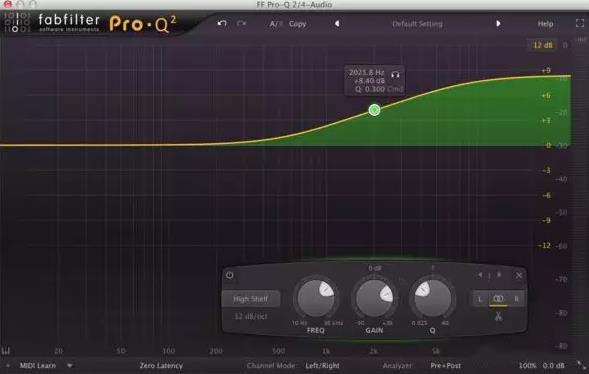Image resolution: width=589 pixels, height=374 pixels.
Task: Open 12 dB/oct slope dropdown
Action: [251, 316]
